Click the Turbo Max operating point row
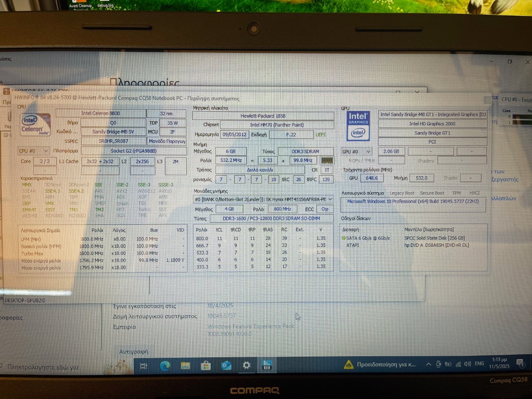 point(102,253)
